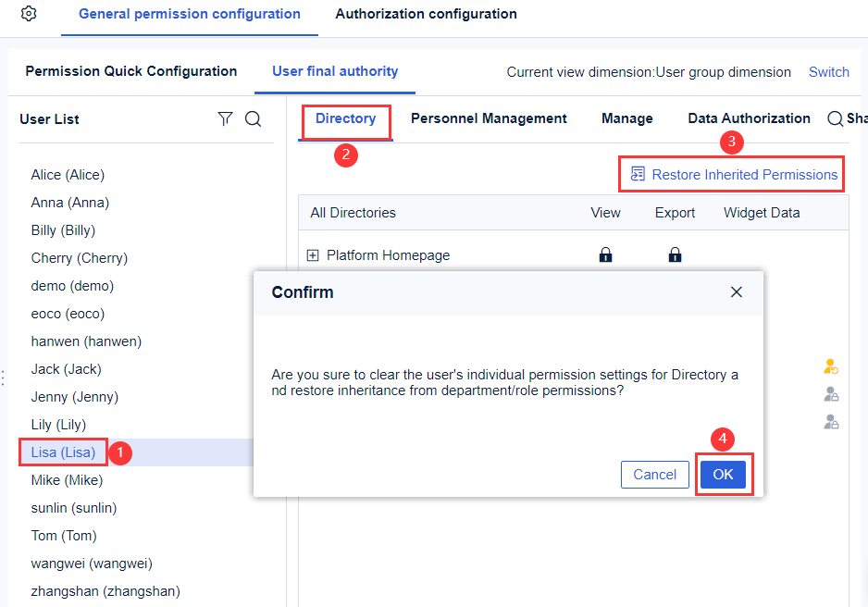Click the Switch link to change view dimension
This screenshot has height=607, width=868.
(828, 72)
